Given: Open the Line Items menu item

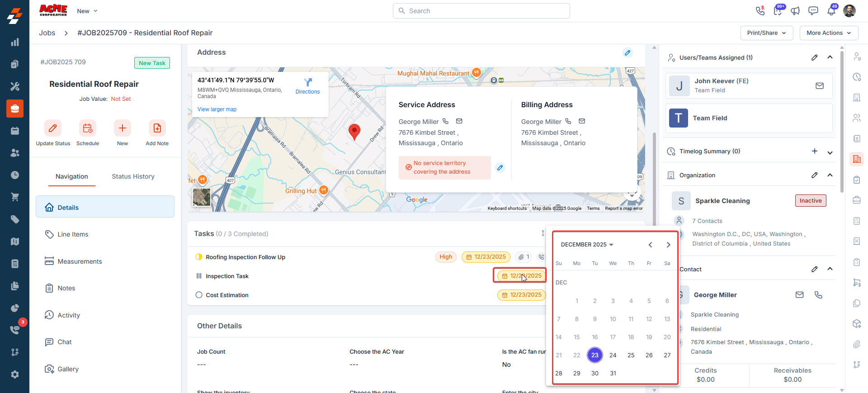Looking at the screenshot, I should pyautogui.click(x=105, y=234).
